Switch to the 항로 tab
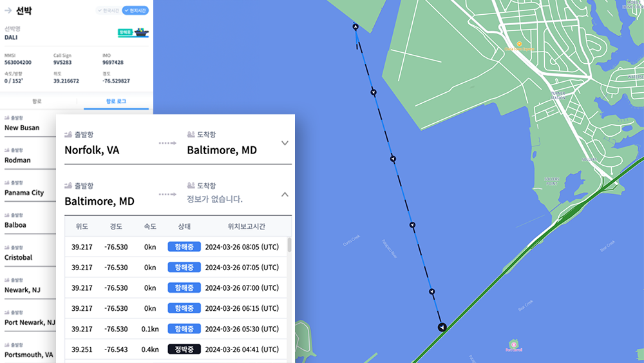This screenshot has height=363, width=644. coord(37,101)
